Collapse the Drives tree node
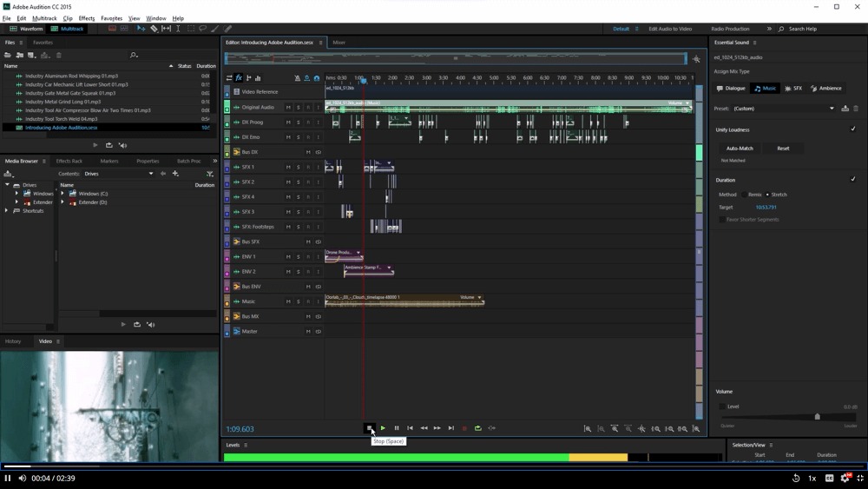Screen dimensions: 868x489 coord(7,185)
